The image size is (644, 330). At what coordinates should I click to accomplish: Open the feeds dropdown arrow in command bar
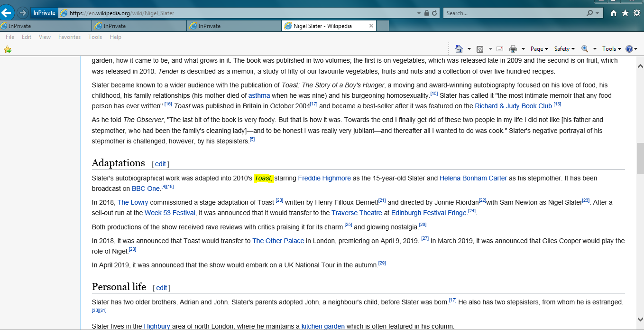point(490,49)
